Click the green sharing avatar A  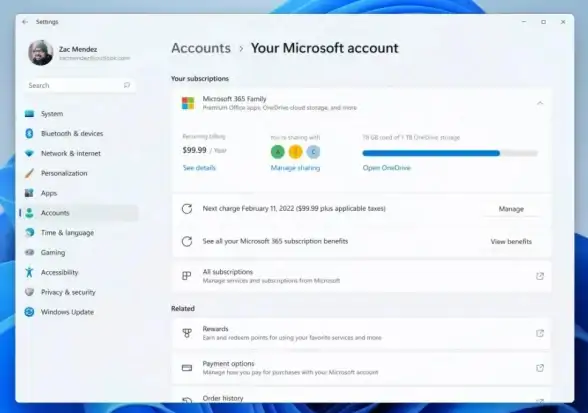click(x=278, y=152)
